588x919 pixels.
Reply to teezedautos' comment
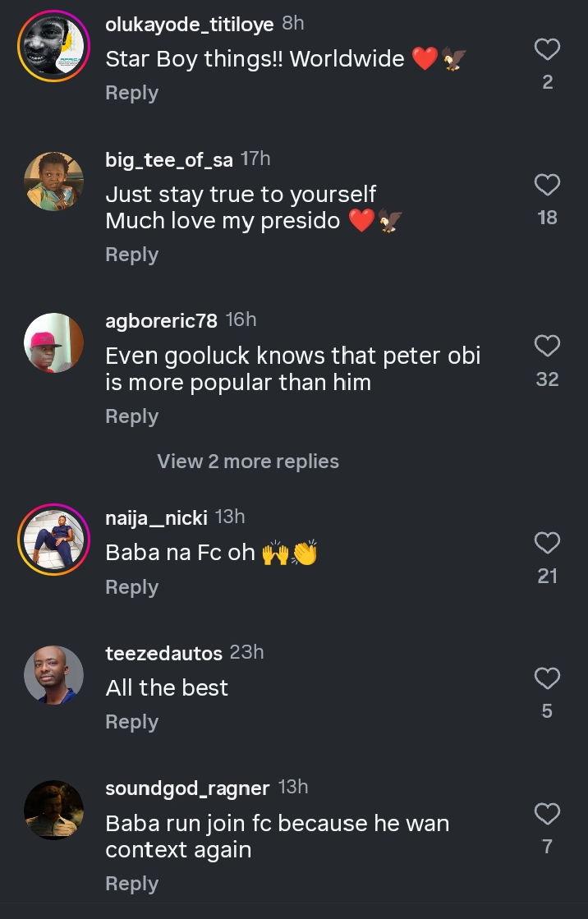click(x=131, y=722)
